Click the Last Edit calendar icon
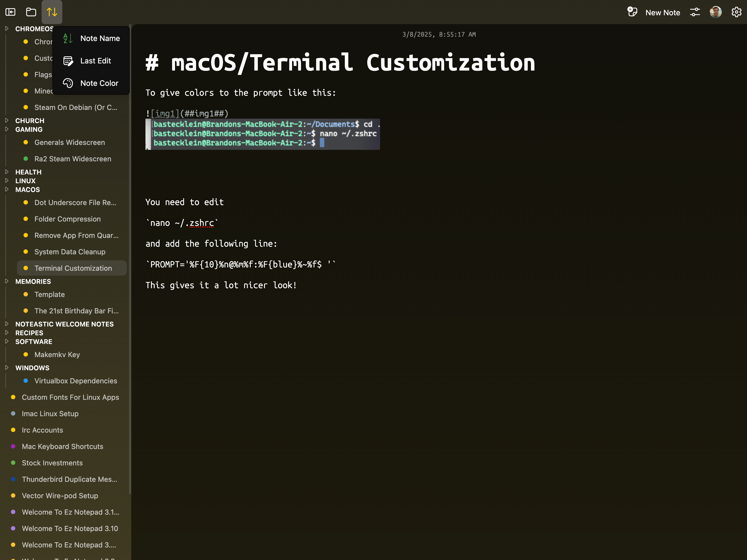 coord(68,61)
